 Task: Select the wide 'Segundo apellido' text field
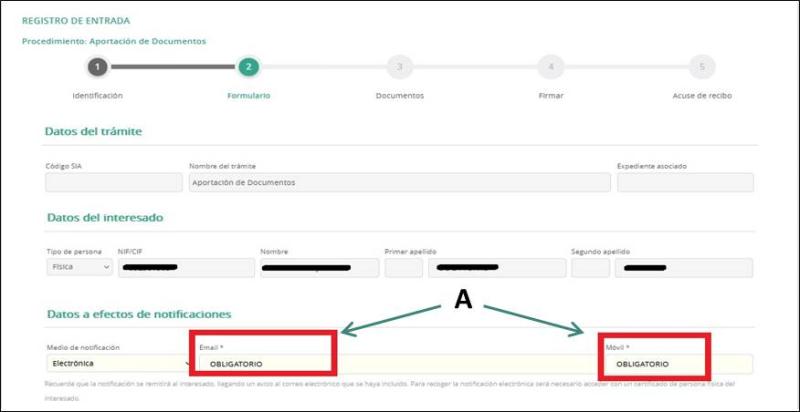point(685,268)
